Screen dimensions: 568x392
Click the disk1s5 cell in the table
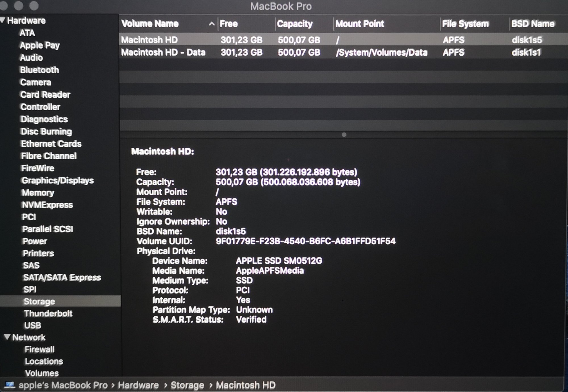tap(527, 40)
